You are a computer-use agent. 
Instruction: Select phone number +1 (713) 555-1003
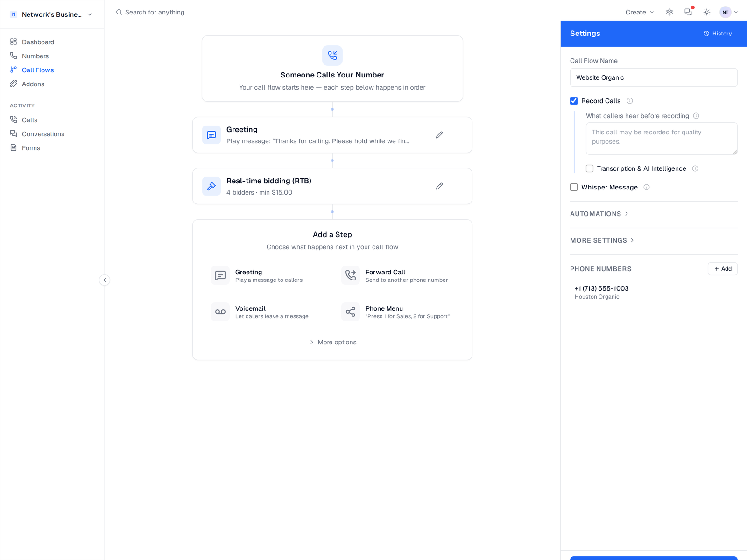601,288
